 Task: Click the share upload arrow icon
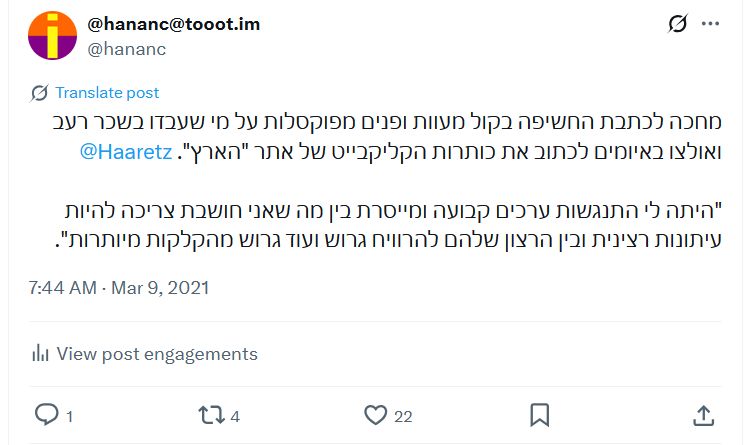click(x=703, y=414)
